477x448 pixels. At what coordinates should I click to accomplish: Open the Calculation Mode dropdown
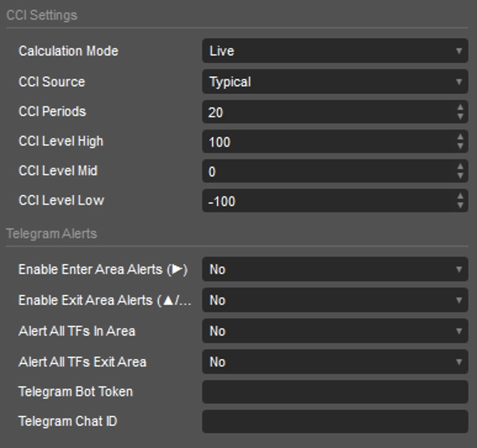tap(335, 51)
